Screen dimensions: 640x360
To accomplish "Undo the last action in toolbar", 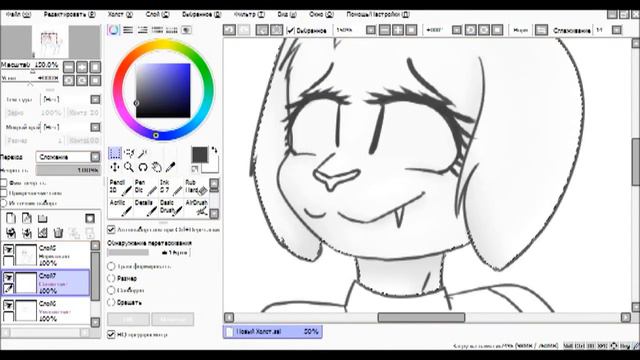I will (229, 30).
